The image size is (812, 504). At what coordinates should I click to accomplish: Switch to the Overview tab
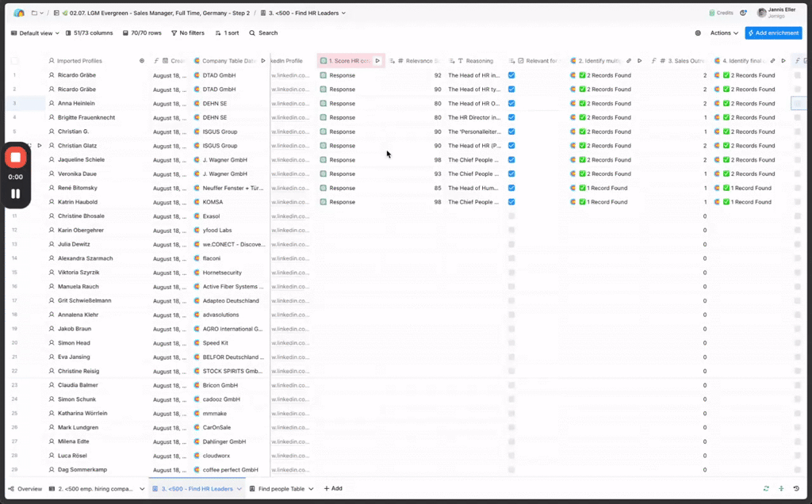point(25,489)
